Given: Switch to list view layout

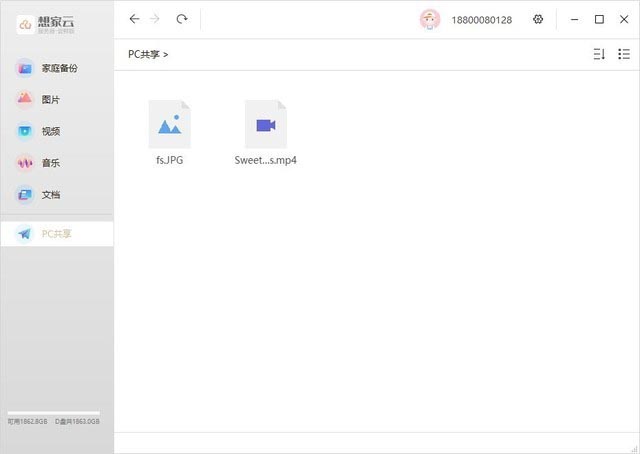Looking at the screenshot, I should pyautogui.click(x=624, y=54).
